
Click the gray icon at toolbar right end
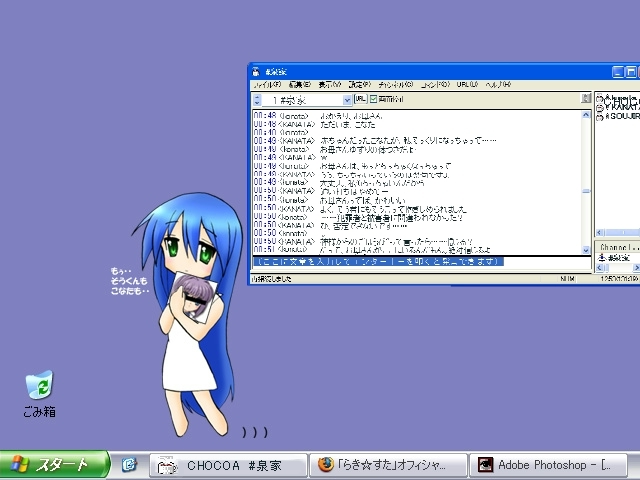[586, 98]
